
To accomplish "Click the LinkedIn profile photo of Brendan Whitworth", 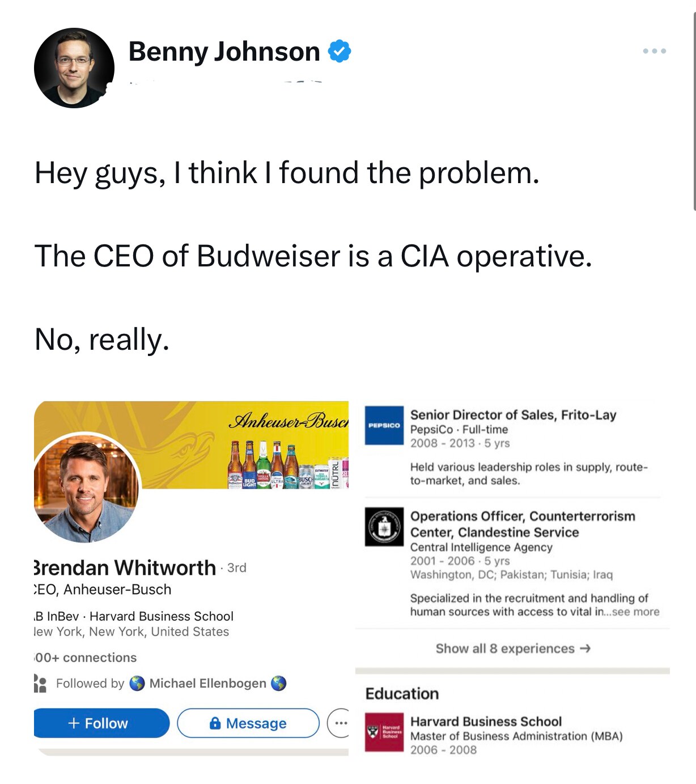I will (86, 488).
